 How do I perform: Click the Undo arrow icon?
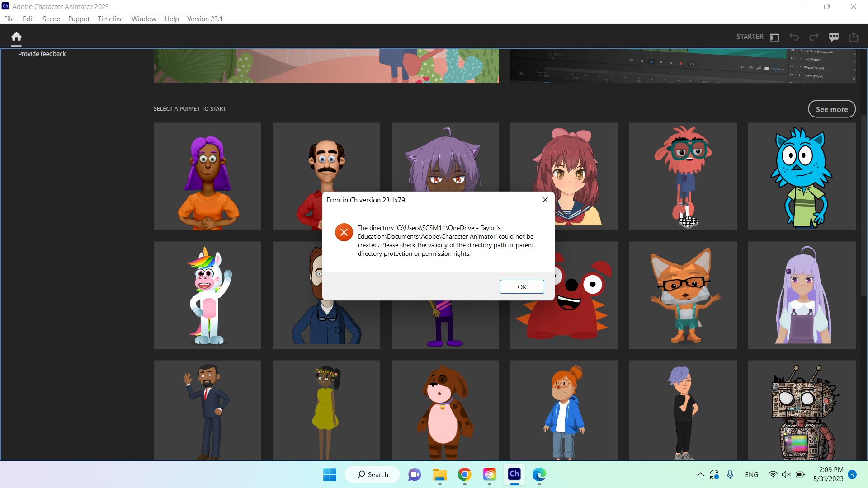794,37
